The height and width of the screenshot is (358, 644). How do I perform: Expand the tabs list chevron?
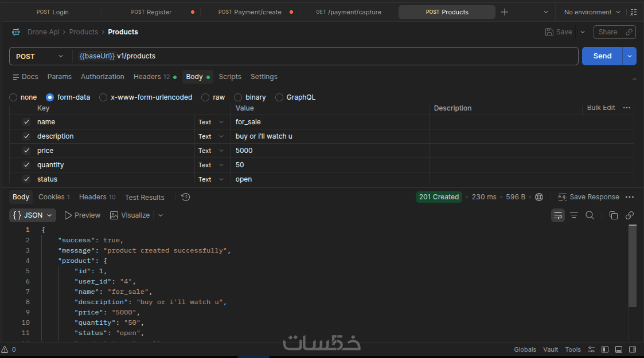pos(546,12)
